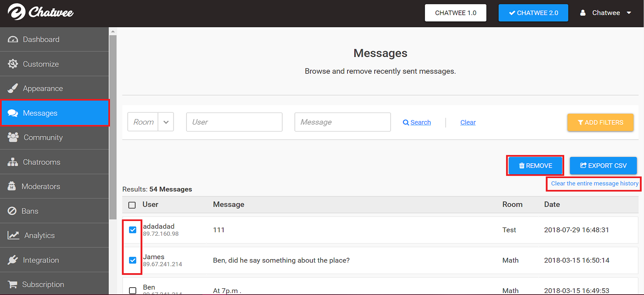The height and width of the screenshot is (295, 644).
Task: Expand the Room dropdown arrow
Action: tap(166, 122)
